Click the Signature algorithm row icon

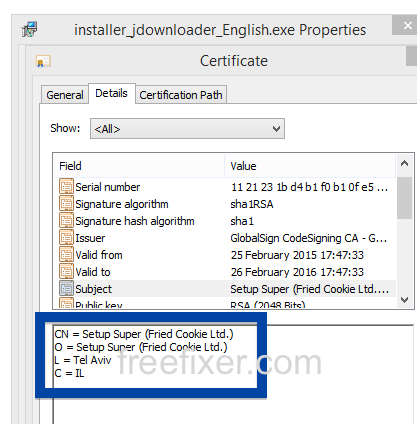pos(66,203)
